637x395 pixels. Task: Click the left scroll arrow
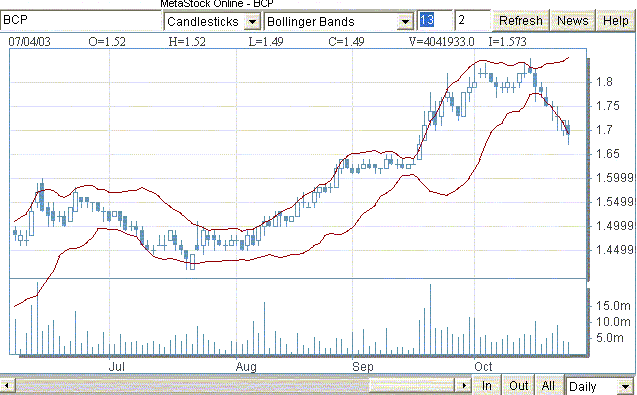[x=7, y=385]
